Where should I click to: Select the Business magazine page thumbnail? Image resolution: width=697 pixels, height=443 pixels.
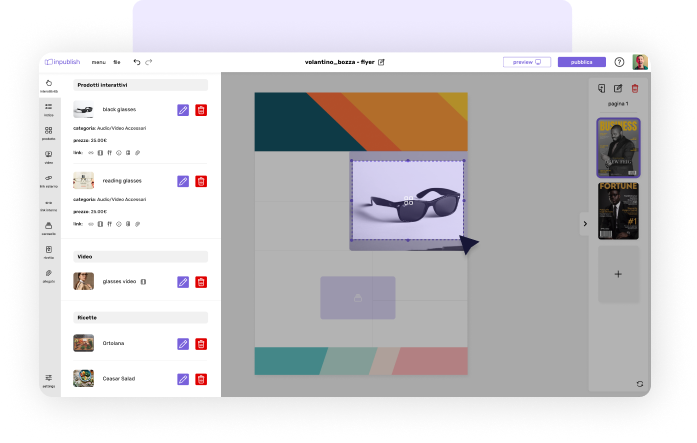point(618,148)
